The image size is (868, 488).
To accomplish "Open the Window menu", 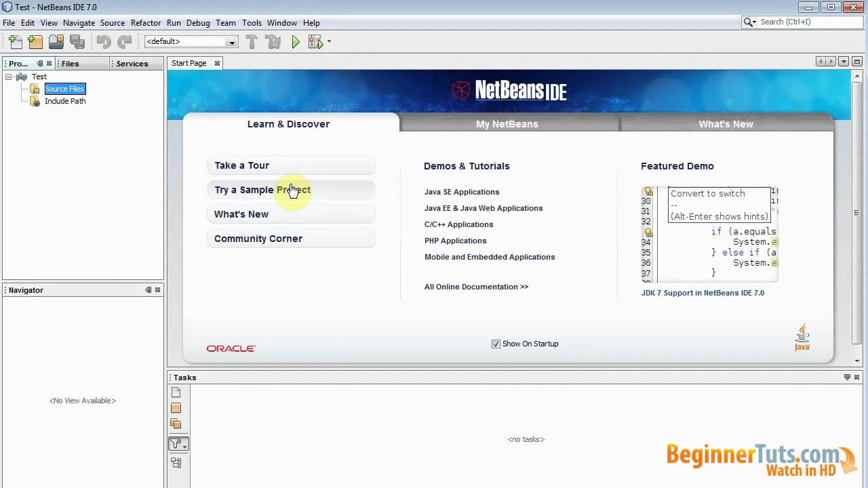I will [282, 22].
